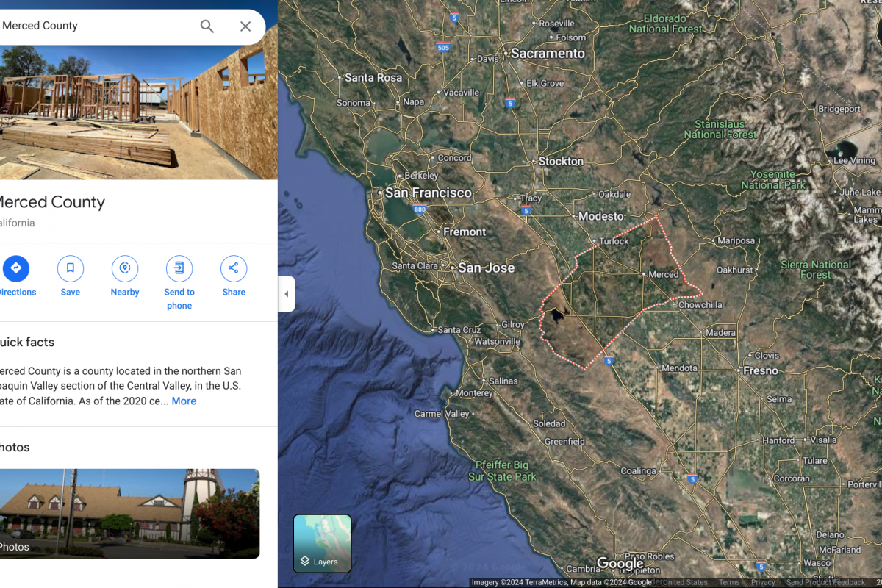Collapse the side panel arrow
The height and width of the screenshot is (588, 882).
(286, 294)
